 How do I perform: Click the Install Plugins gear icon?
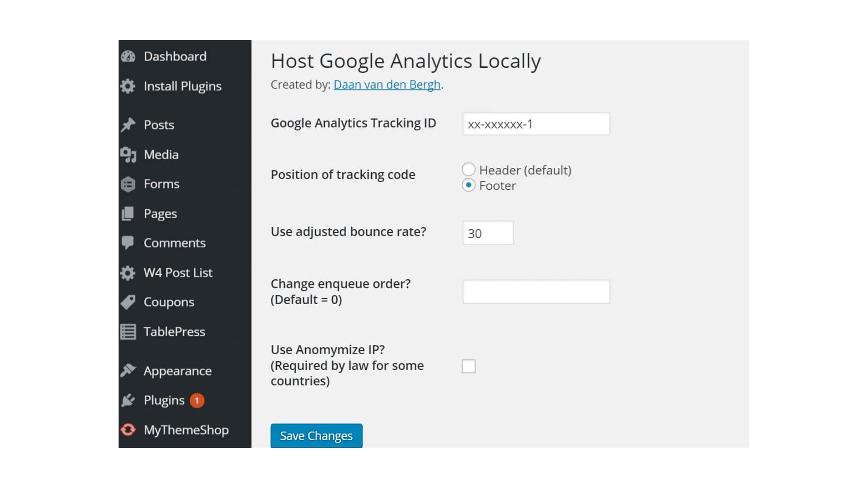click(x=128, y=86)
